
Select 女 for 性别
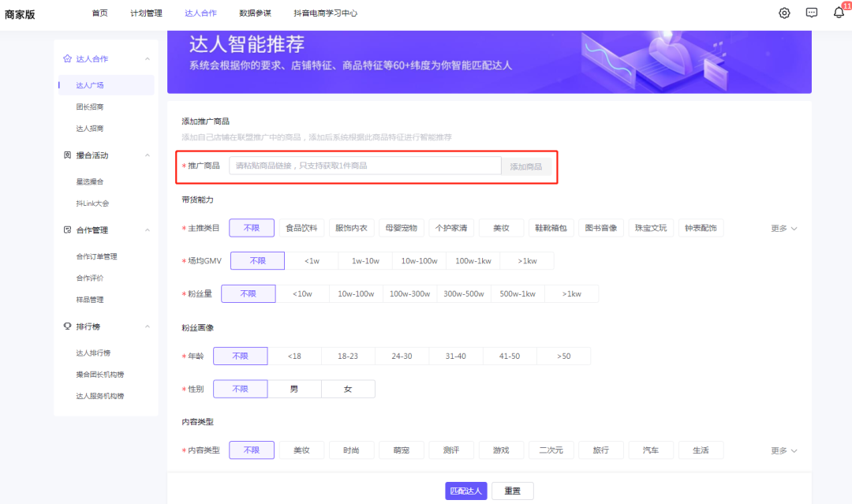click(348, 389)
